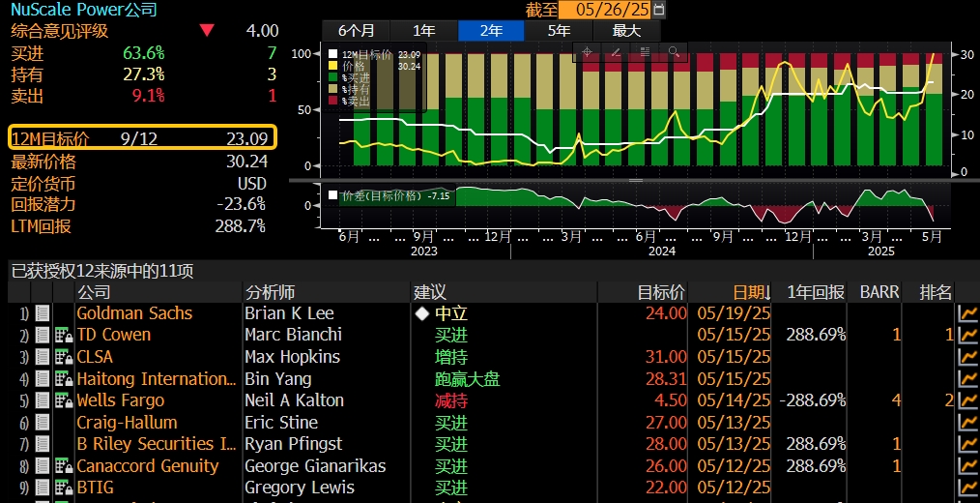Open the 12M目标价 highlighted consensus row
The width and height of the screenshot is (980, 503).
[142, 137]
